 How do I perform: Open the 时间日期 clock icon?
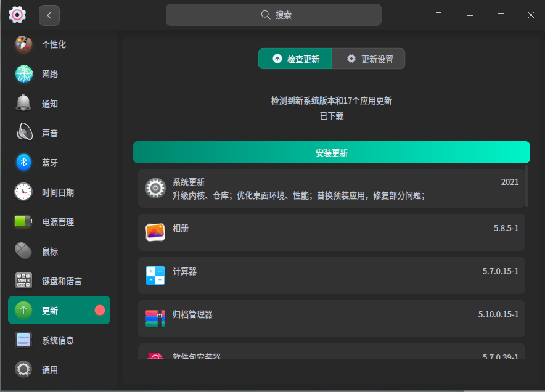point(23,192)
